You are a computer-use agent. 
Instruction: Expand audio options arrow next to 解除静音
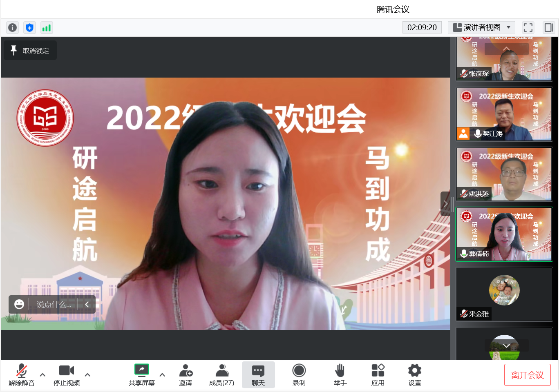42,374
